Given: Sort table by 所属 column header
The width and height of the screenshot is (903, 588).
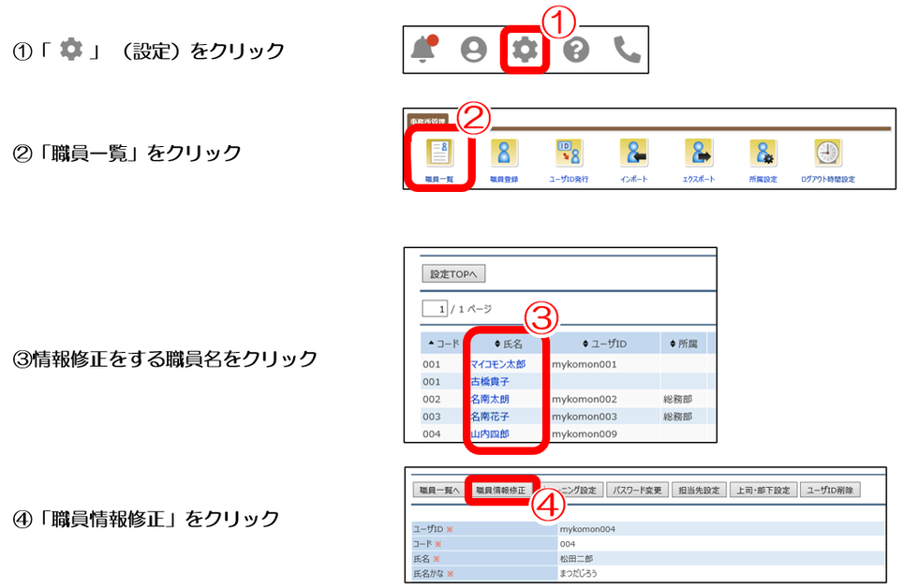Looking at the screenshot, I should [683, 344].
